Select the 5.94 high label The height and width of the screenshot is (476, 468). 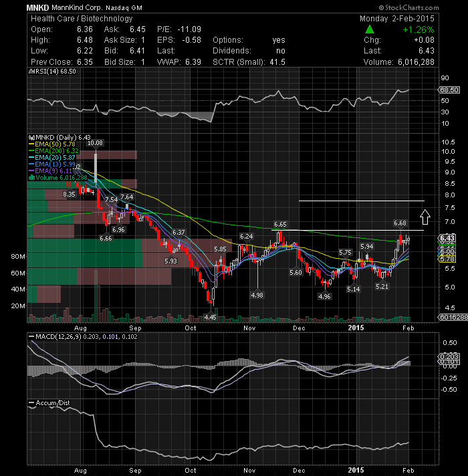point(366,247)
